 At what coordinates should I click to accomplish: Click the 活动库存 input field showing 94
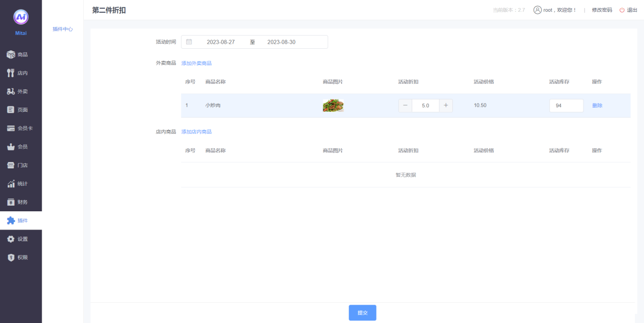pyautogui.click(x=566, y=106)
